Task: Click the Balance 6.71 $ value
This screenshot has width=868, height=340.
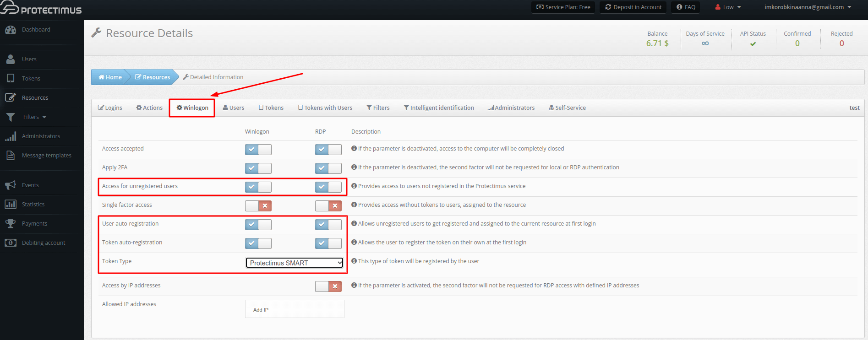Action: coord(657,43)
